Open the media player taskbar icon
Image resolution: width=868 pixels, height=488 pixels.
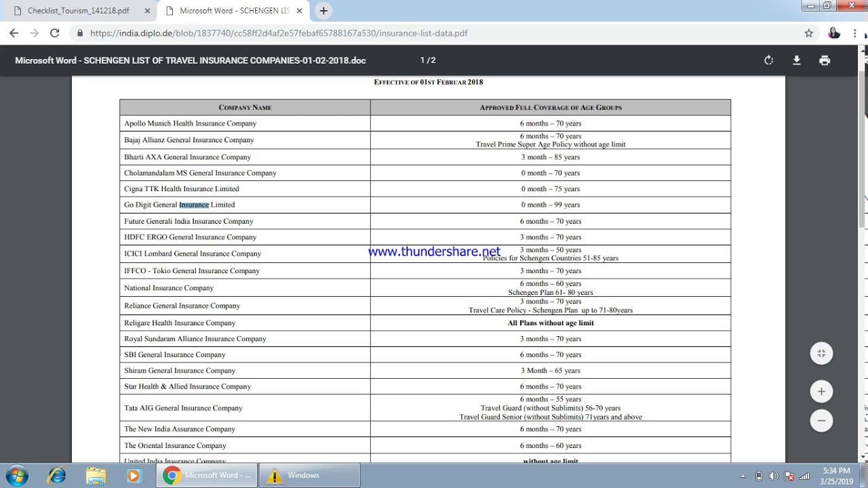coord(134,475)
